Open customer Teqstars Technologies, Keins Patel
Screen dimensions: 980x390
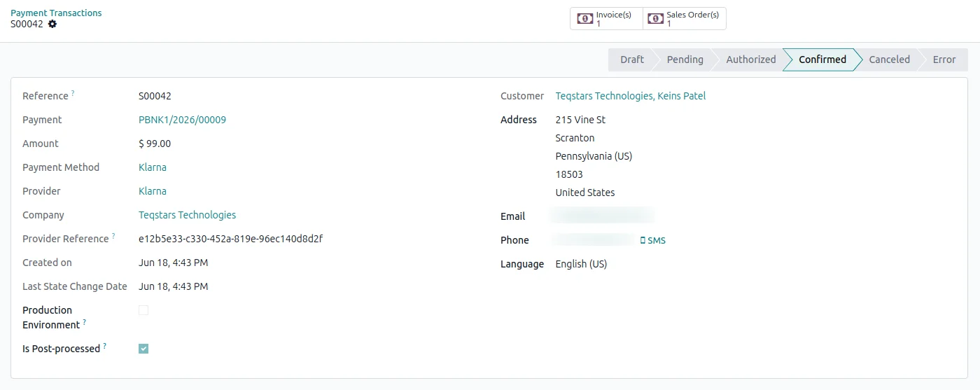point(630,96)
